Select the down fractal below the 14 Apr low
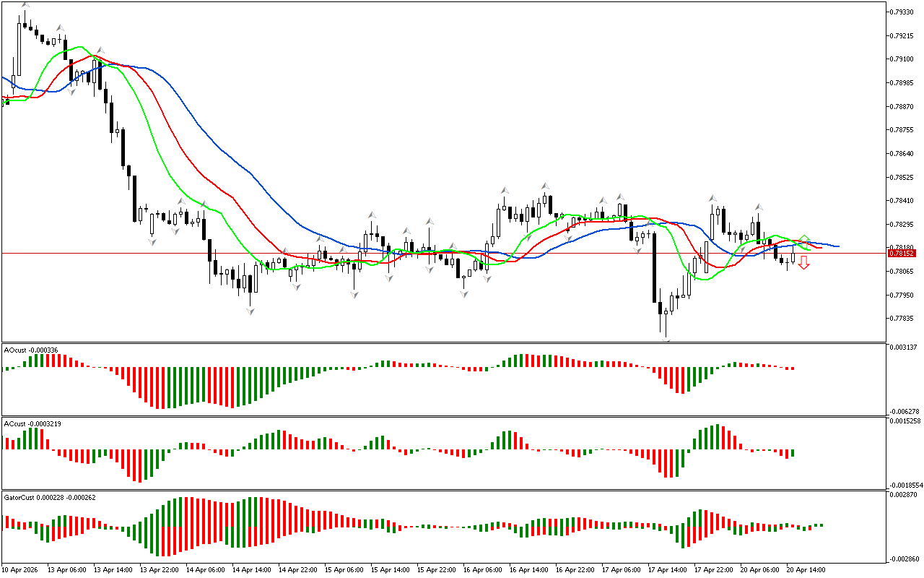 click(250, 311)
